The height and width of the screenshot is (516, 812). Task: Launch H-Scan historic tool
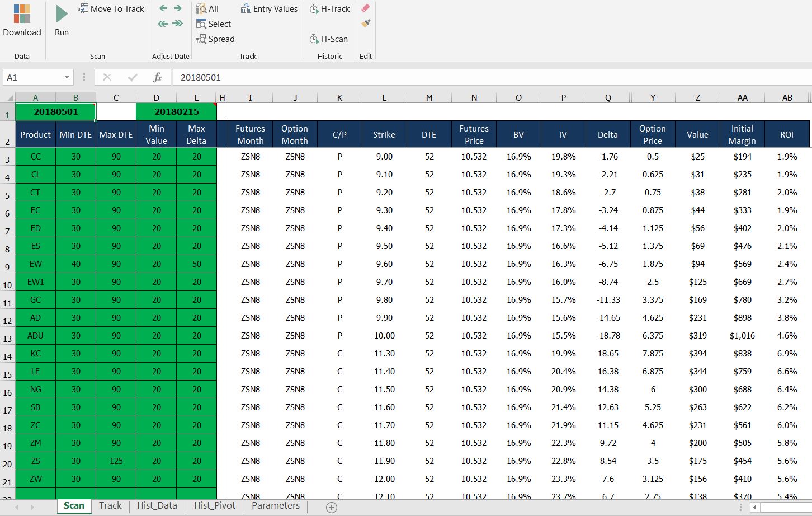(329, 39)
